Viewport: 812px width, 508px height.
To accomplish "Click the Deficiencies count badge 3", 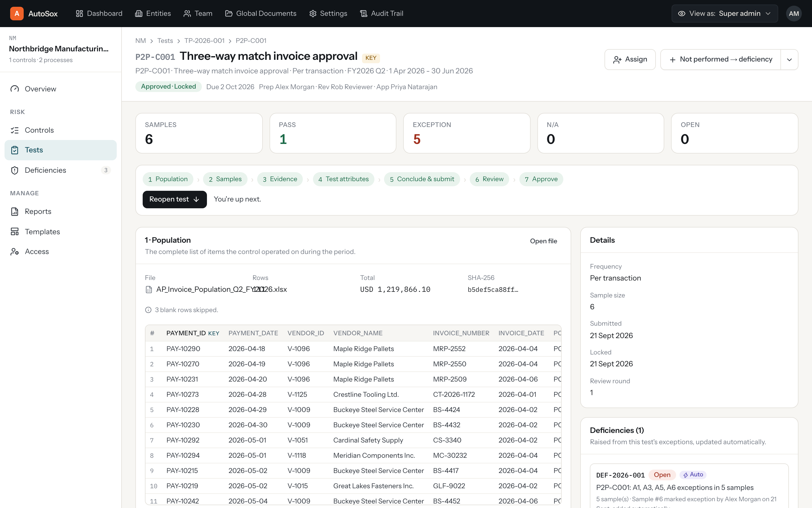I will 106,170.
